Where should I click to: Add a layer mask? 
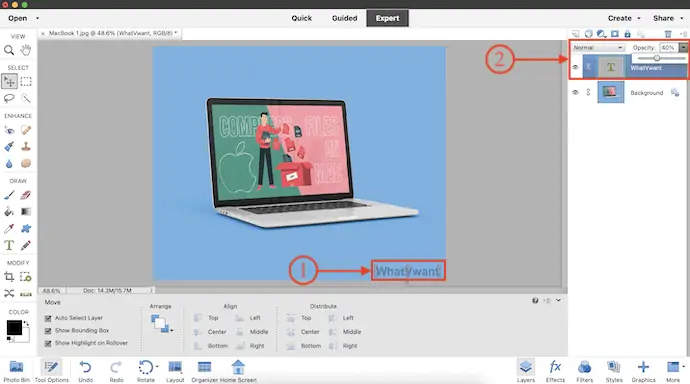click(615, 34)
